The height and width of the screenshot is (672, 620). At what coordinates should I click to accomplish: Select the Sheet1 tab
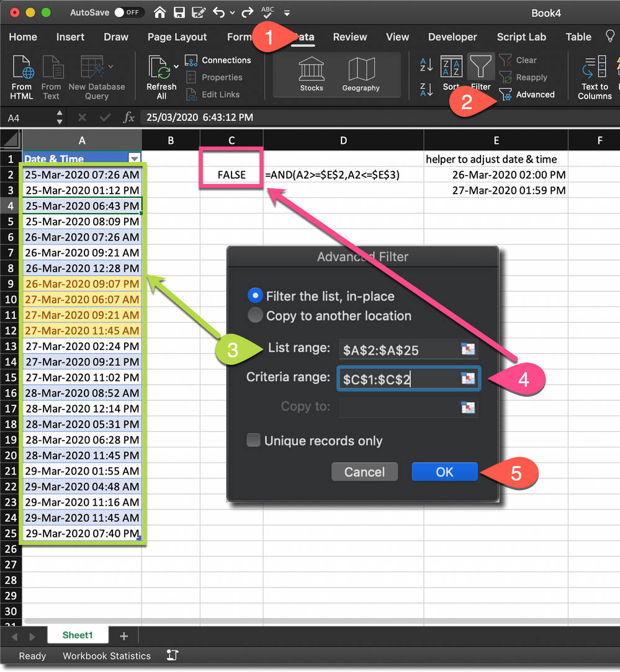[x=78, y=635]
